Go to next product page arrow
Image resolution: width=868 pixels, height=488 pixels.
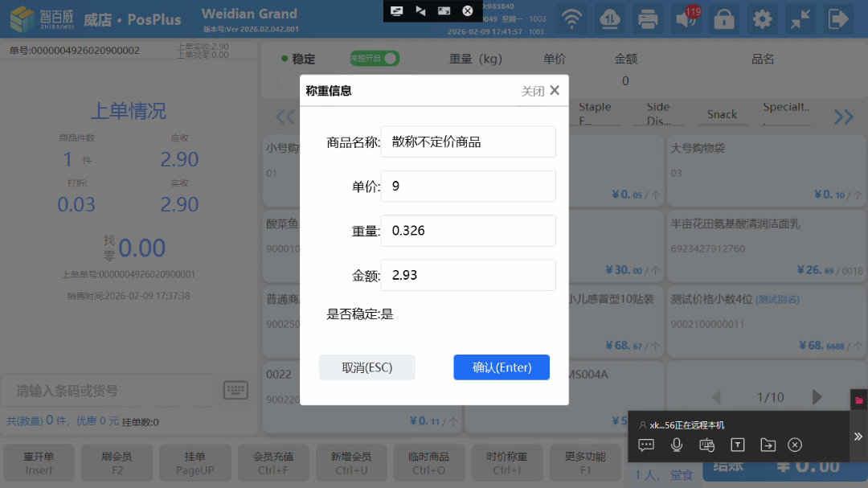pos(817,397)
